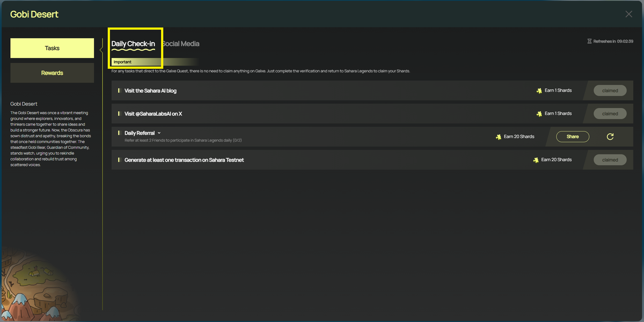Switch to the Daily Check-in tab

click(x=133, y=43)
